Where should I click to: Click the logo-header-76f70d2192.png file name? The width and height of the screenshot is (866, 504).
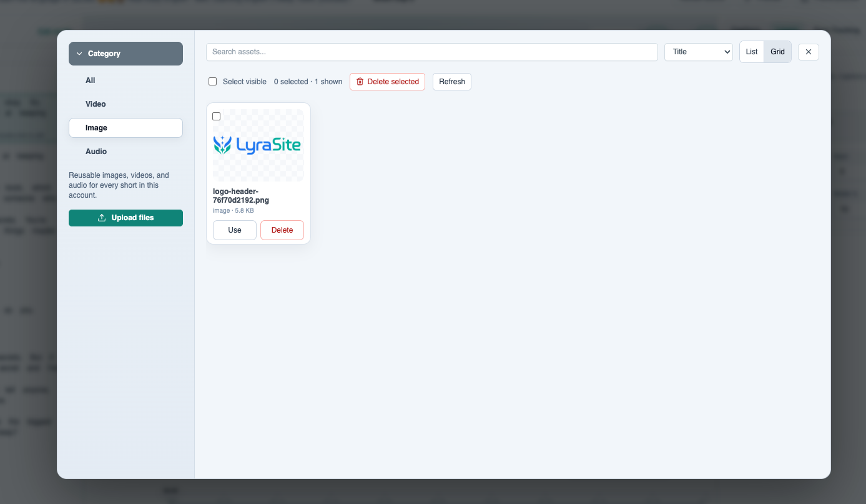[241, 196]
